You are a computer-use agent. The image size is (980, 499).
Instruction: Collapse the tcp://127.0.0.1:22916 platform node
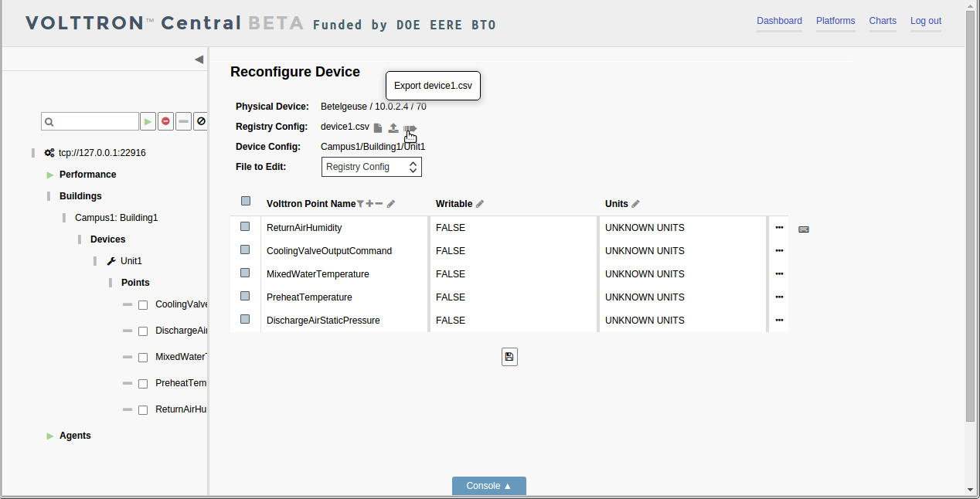33,153
